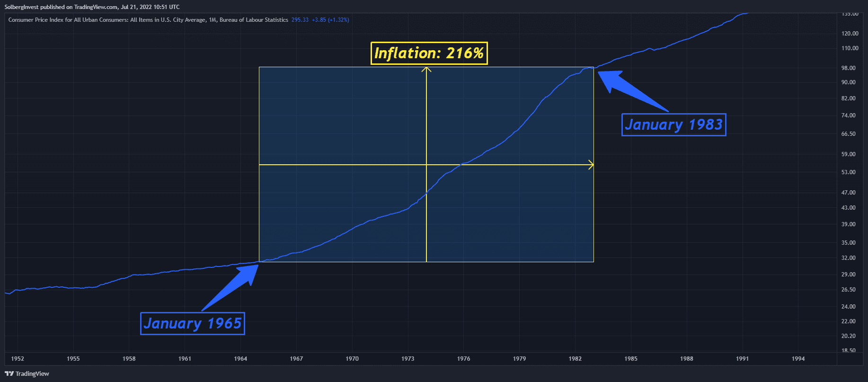The image size is (868, 382).
Task: Click the TradingView logo at bottom left
Action: click(x=27, y=373)
